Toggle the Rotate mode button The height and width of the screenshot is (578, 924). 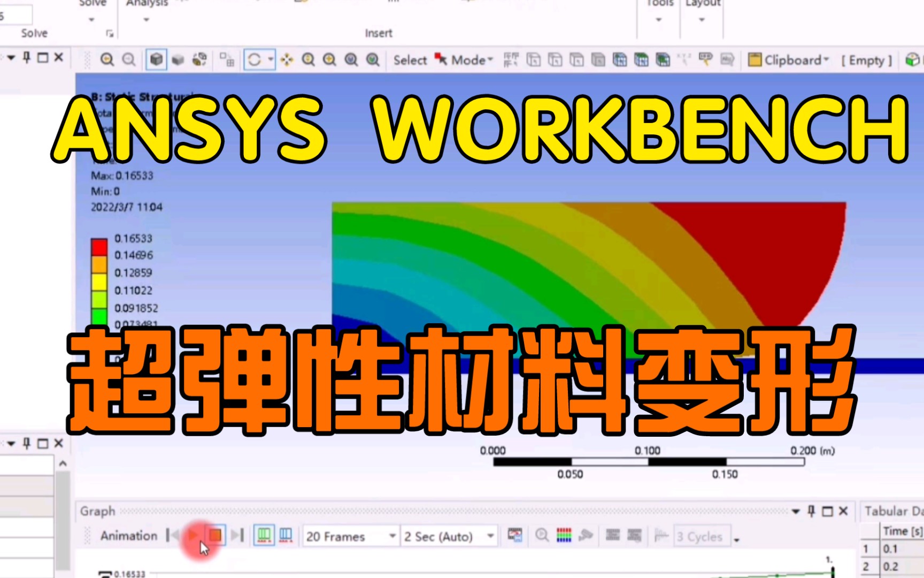(x=255, y=59)
